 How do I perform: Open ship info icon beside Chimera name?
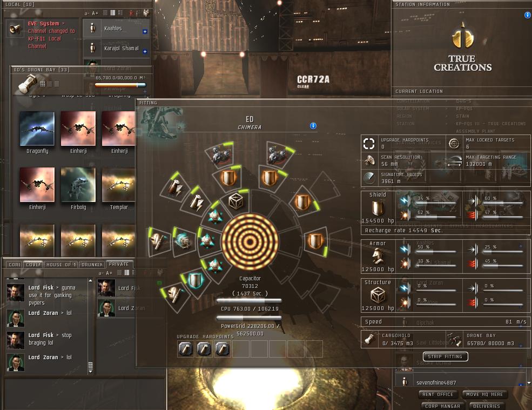tap(313, 126)
